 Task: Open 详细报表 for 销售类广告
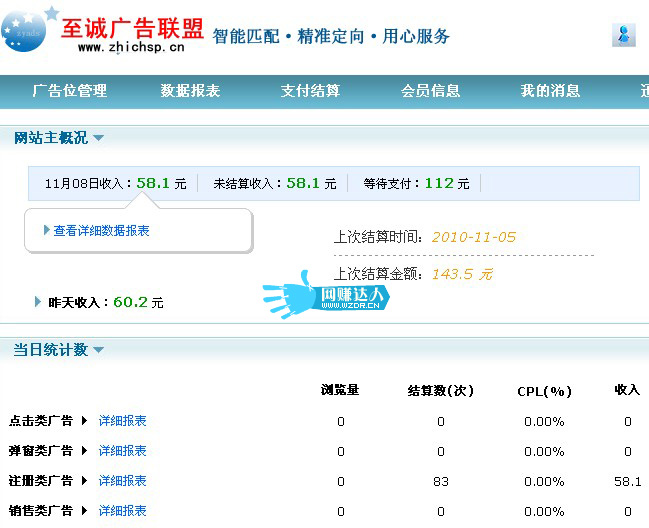(123, 511)
